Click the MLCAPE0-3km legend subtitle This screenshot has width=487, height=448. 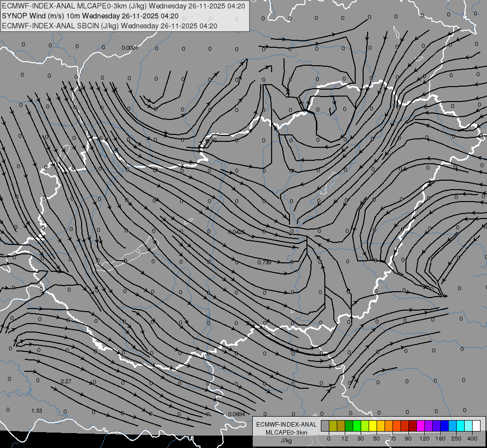click(x=287, y=433)
